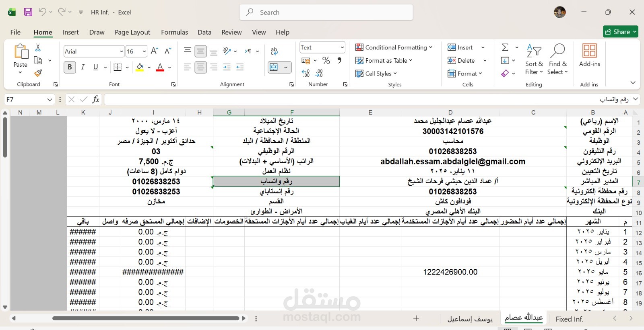Expand Conditional Formatting menu
Screen dimensions: 644x330
click(394, 47)
